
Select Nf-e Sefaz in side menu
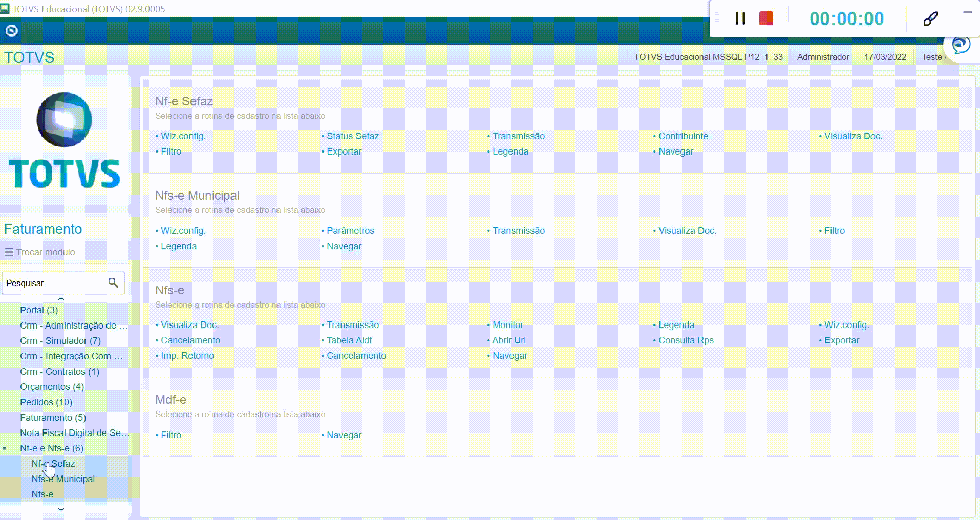pos(53,464)
